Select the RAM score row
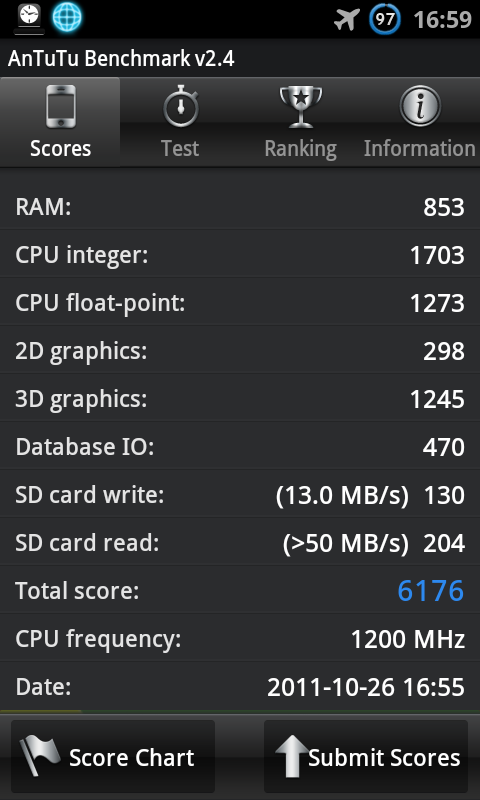This screenshot has height=800, width=480. click(x=240, y=207)
